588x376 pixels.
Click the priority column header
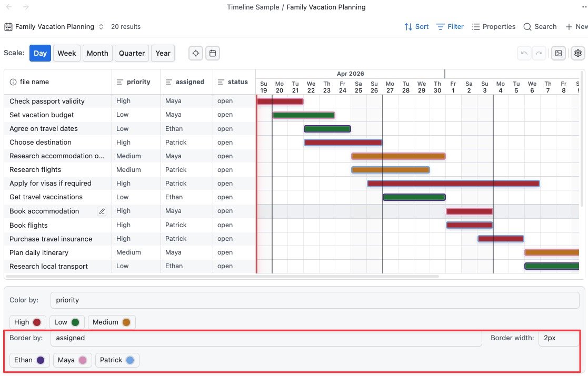pyautogui.click(x=136, y=82)
